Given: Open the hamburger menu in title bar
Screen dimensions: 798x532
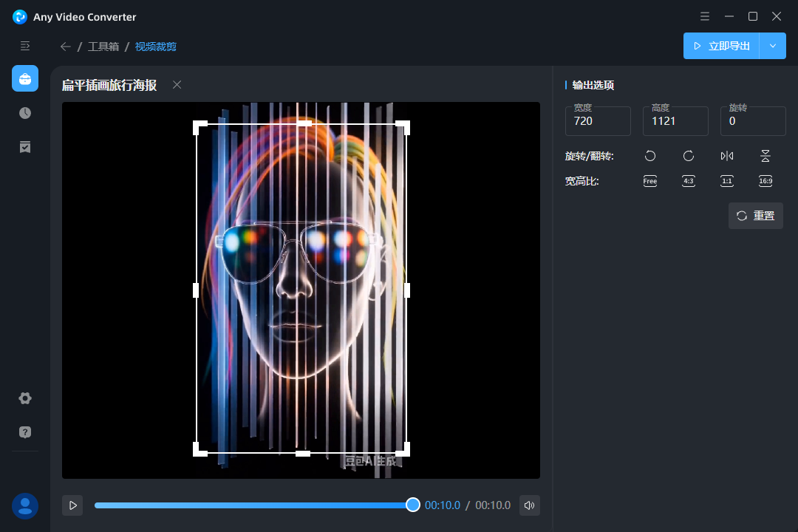Looking at the screenshot, I should click(x=705, y=16).
